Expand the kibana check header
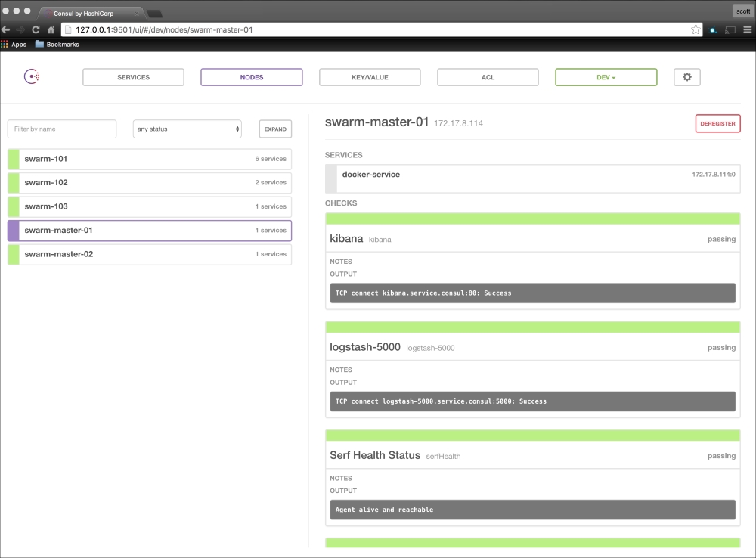Screen dimensions: 756x558 tap(532, 239)
